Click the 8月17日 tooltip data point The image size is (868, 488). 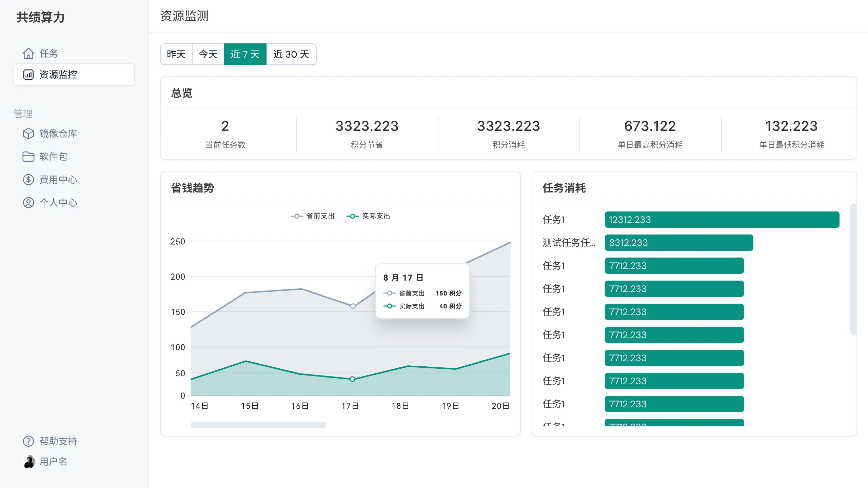pyautogui.click(x=348, y=378)
